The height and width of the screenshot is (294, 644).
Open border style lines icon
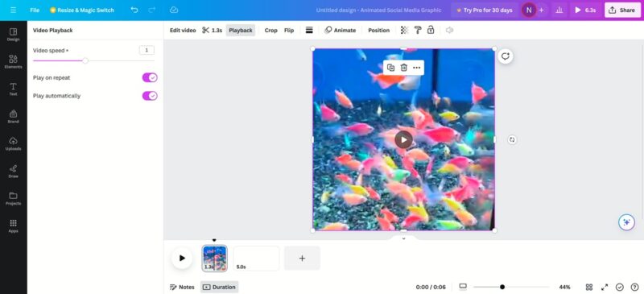point(309,31)
